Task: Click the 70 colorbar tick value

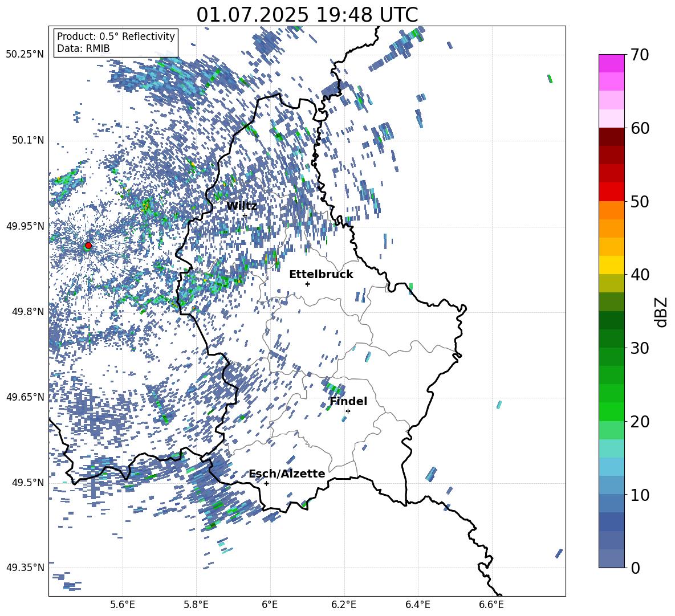Action: (x=640, y=55)
